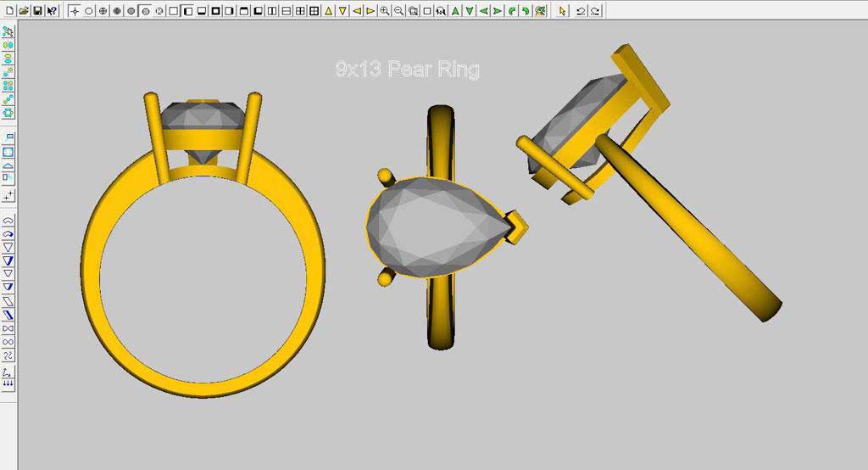This screenshot has height=470, width=868.
Task: Click the binoculars find icon
Action: pos(441,11)
